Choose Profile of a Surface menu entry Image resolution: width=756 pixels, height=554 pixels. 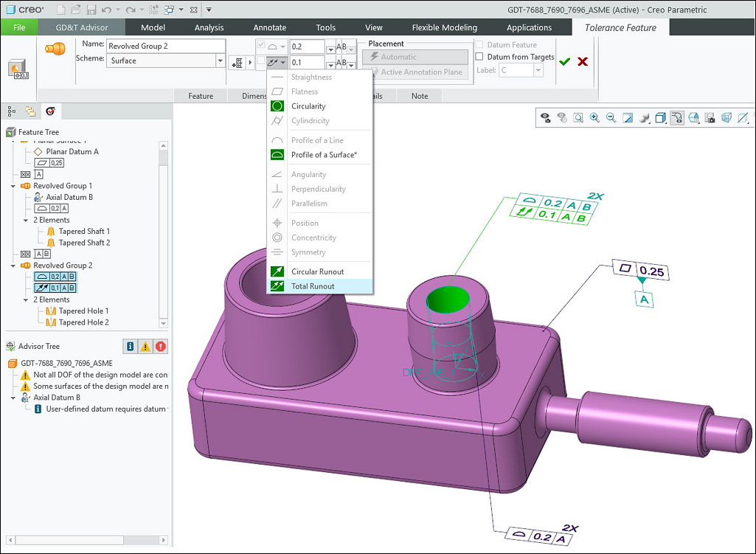pyautogui.click(x=319, y=155)
